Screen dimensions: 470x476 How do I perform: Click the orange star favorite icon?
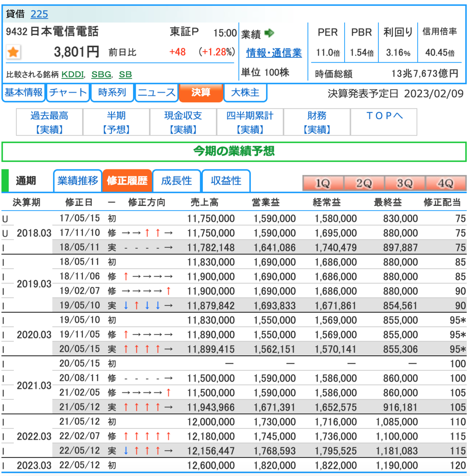pyautogui.click(x=13, y=52)
